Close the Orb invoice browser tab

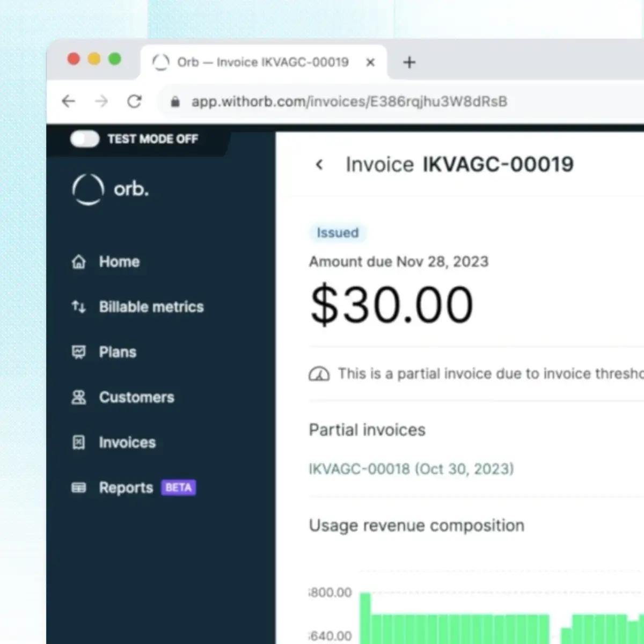point(370,63)
